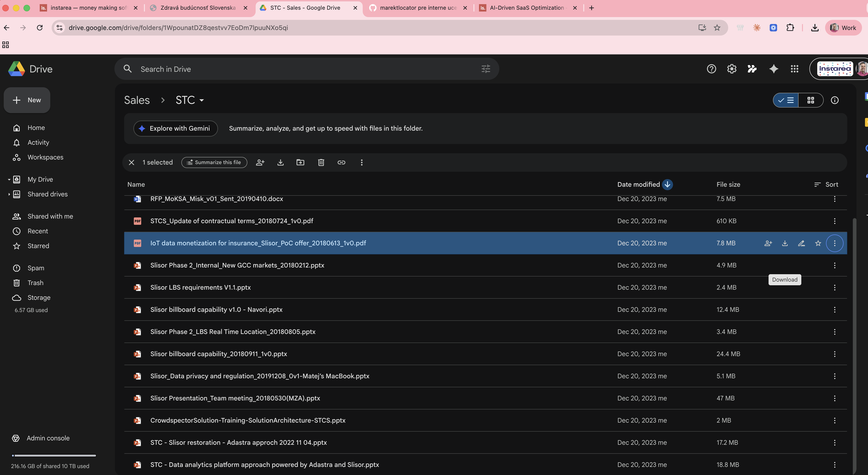Click Explore with Gemini
868x475 pixels.
point(176,128)
